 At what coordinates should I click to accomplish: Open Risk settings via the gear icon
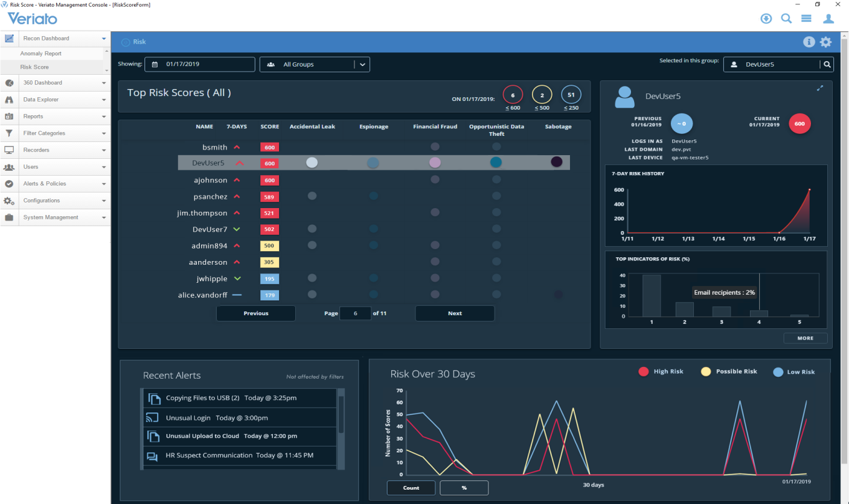tap(826, 42)
